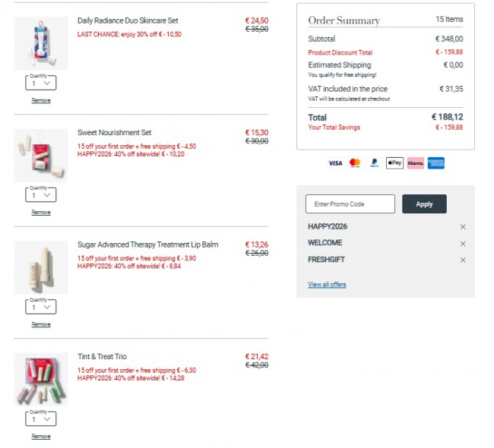Click the Apple Pay icon
The height and width of the screenshot is (448, 494).
394,163
